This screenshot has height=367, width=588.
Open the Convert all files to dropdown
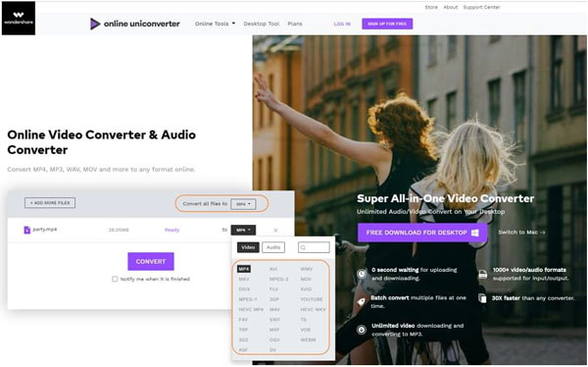(243, 203)
